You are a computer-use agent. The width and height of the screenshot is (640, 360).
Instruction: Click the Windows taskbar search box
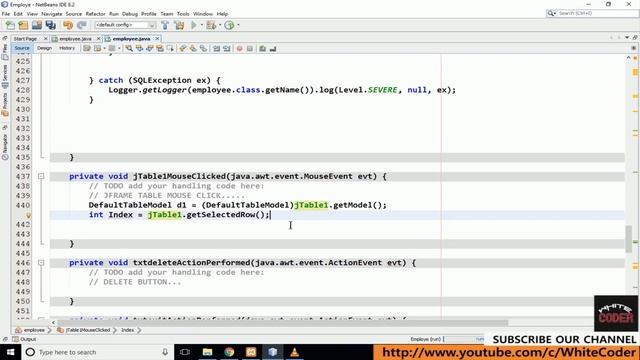pyautogui.click(x=97, y=352)
